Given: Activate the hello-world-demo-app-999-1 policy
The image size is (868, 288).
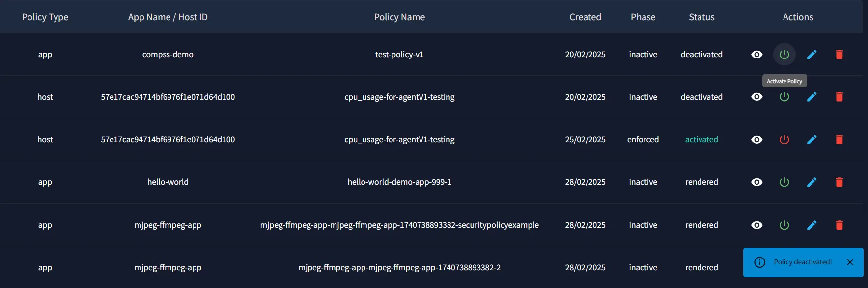Looking at the screenshot, I should pyautogui.click(x=784, y=182).
